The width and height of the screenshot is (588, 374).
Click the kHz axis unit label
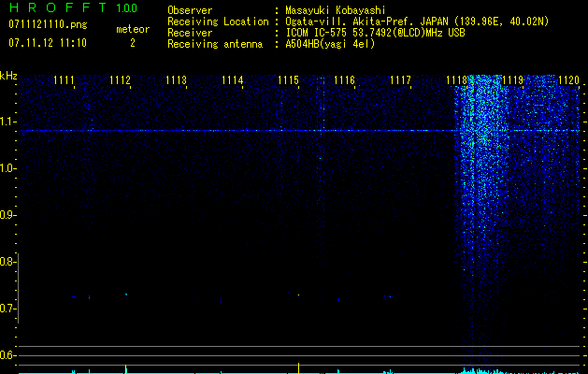(x=8, y=76)
